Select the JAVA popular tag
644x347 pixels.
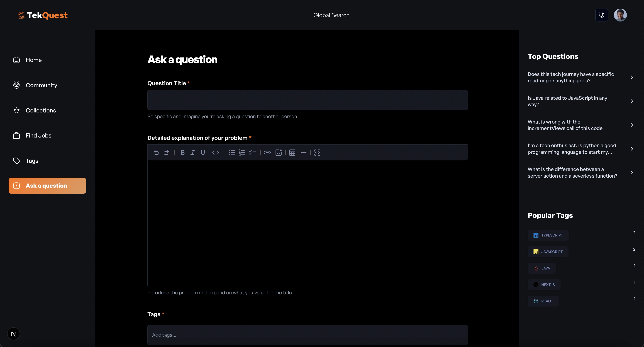542,268
